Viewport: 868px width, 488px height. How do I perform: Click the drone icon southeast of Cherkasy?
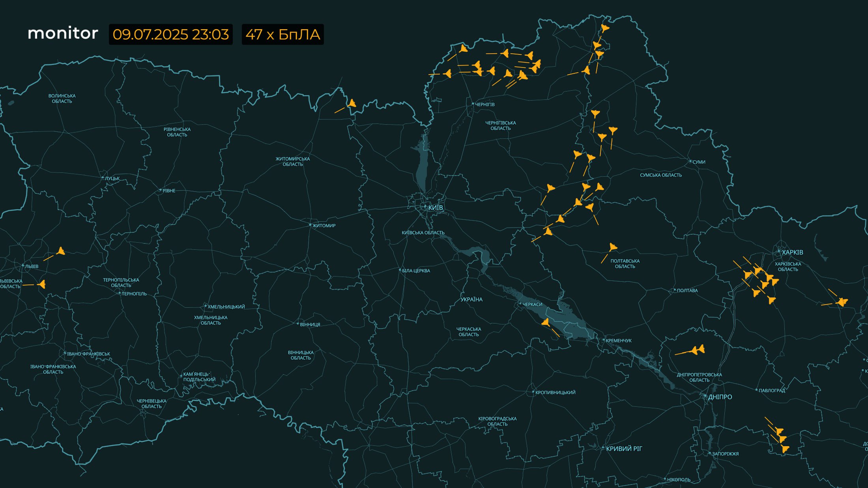click(546, 323)
